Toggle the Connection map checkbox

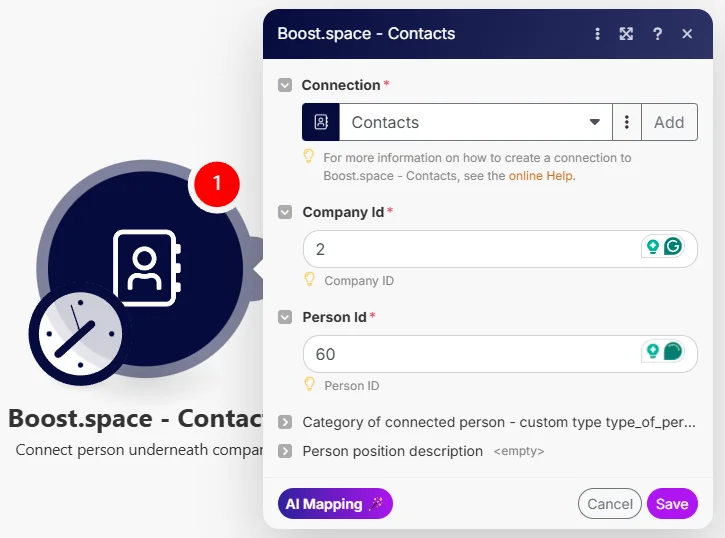(x=285, y=85)
